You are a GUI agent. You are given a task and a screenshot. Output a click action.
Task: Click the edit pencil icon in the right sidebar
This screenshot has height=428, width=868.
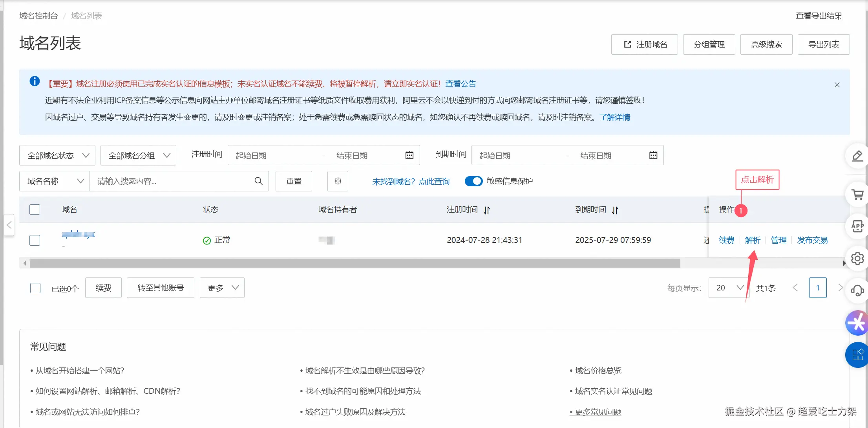857,156
